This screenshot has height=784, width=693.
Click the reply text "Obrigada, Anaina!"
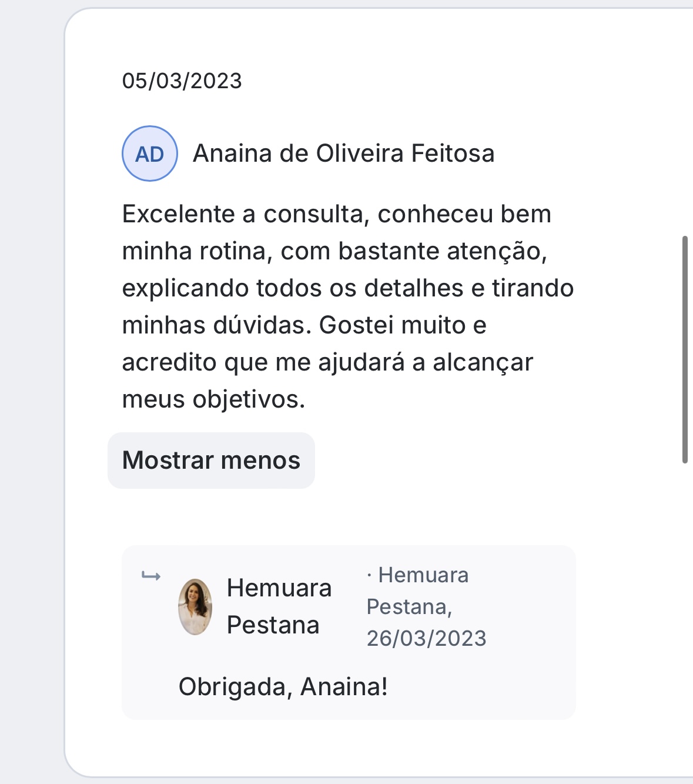pos(283,686)
